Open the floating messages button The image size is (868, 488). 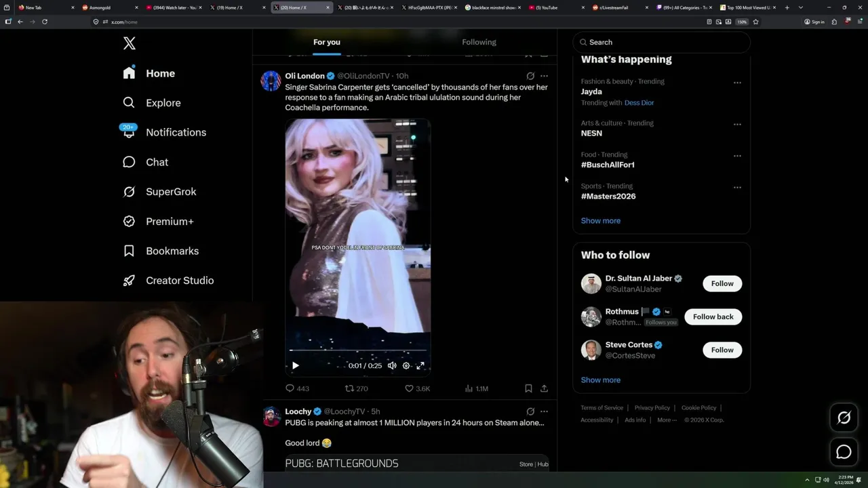844,452
